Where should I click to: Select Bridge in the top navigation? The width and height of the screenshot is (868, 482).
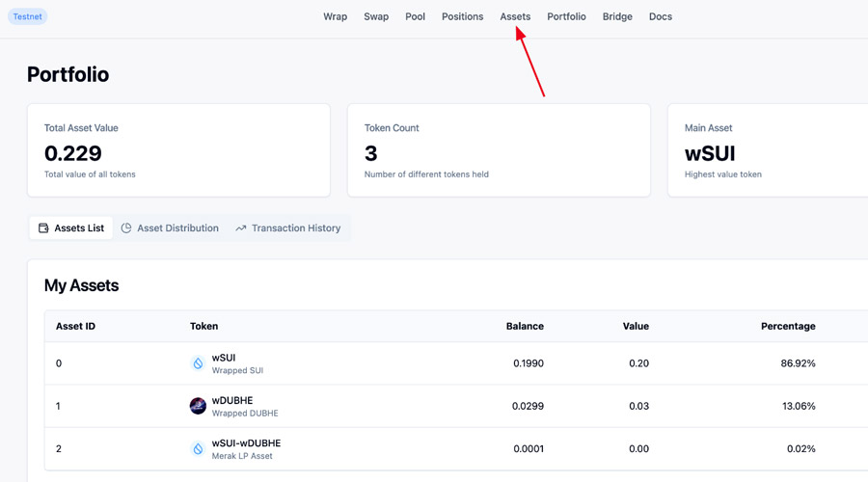point(617,16)
